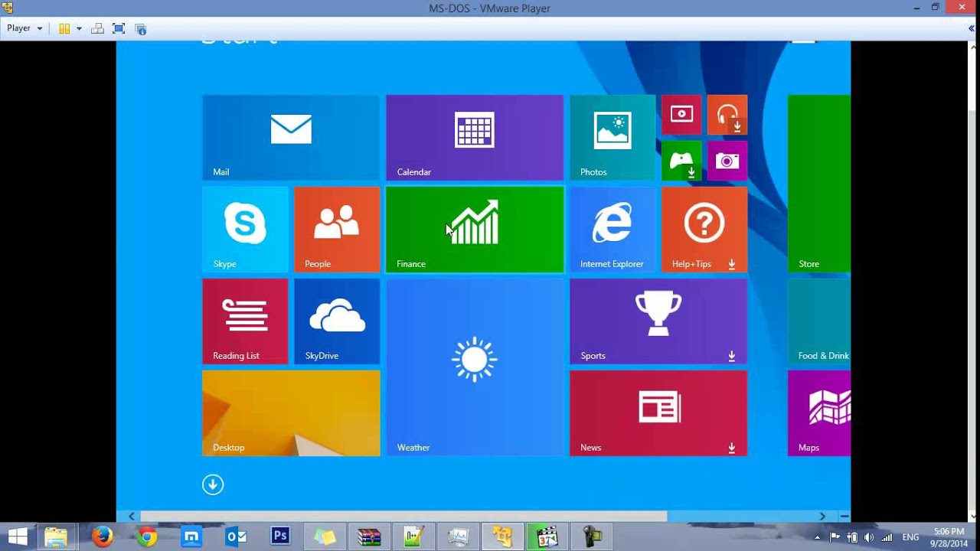980x551 pixels.
Task: Open Maxthon browser from the taskbar
Action: click(191, 537)
